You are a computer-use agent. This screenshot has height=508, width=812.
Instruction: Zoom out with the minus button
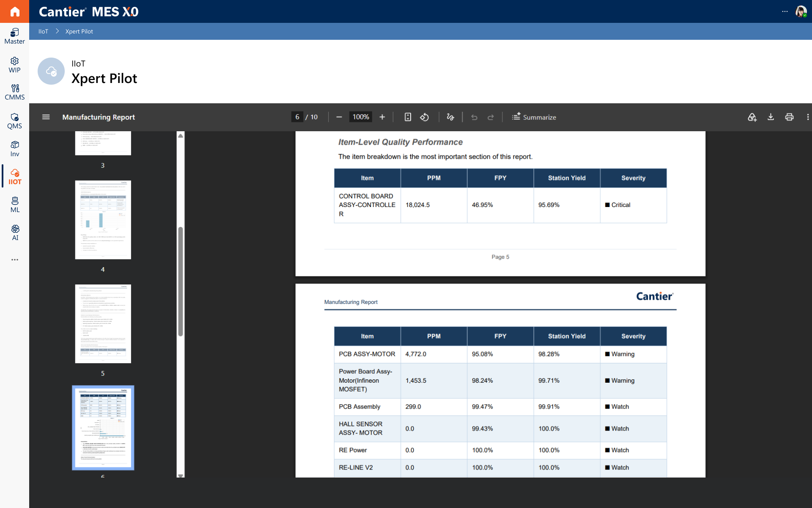pyautogui.click(x=339, y=117)
